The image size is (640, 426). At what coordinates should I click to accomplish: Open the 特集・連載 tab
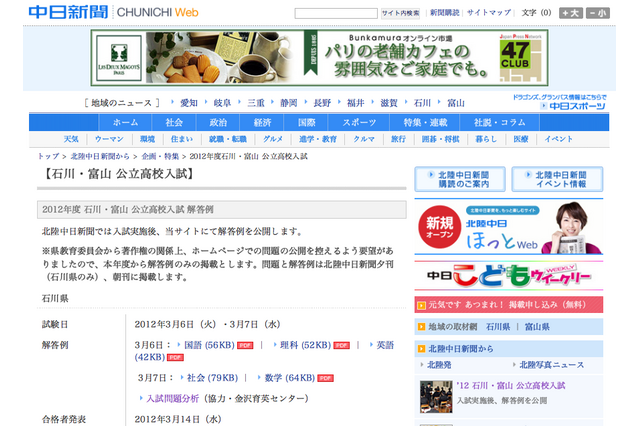[425, 122]
